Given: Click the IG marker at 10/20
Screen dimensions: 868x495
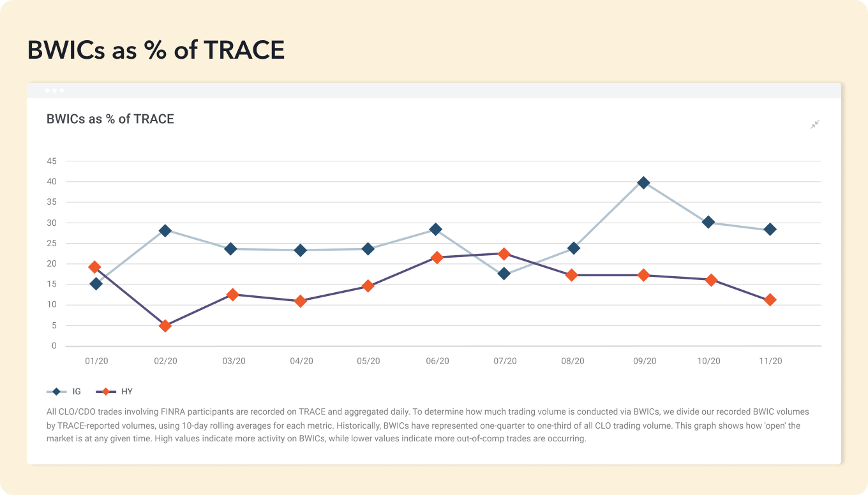Looking at the screenshot, I should click(708, 222).
